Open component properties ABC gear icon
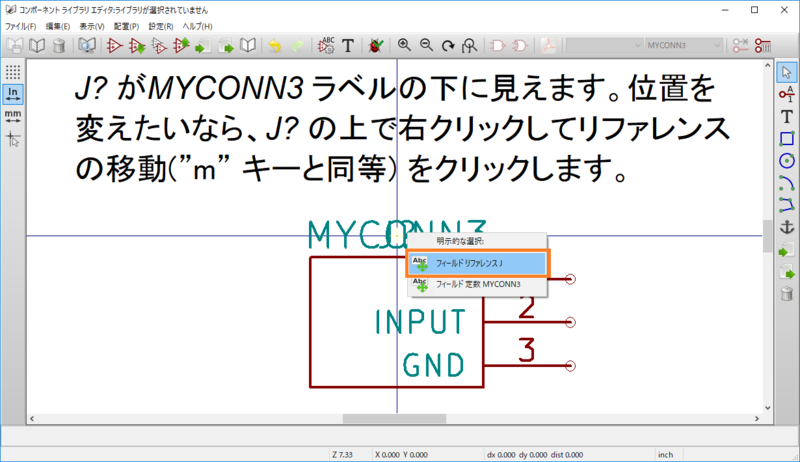The width and height of the screenshot is (800, 462). pos(326,46)
